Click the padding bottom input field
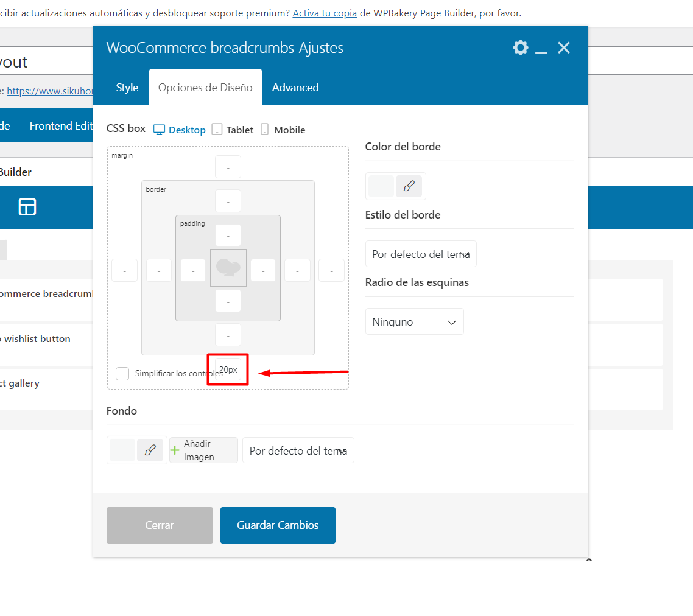693x616 pixels. (x=228, y=301)
